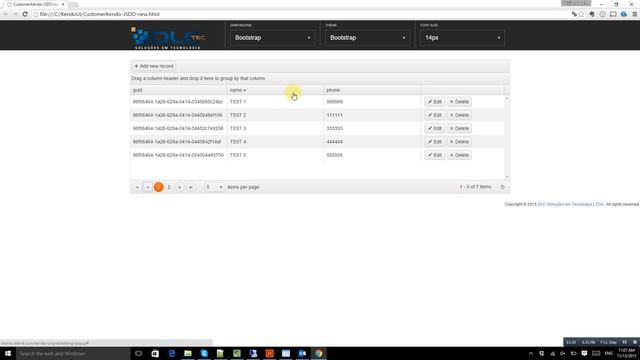640x360 pixels.
Task: Click the scrollbar down arrow of the grid
Action: [507, 177]
